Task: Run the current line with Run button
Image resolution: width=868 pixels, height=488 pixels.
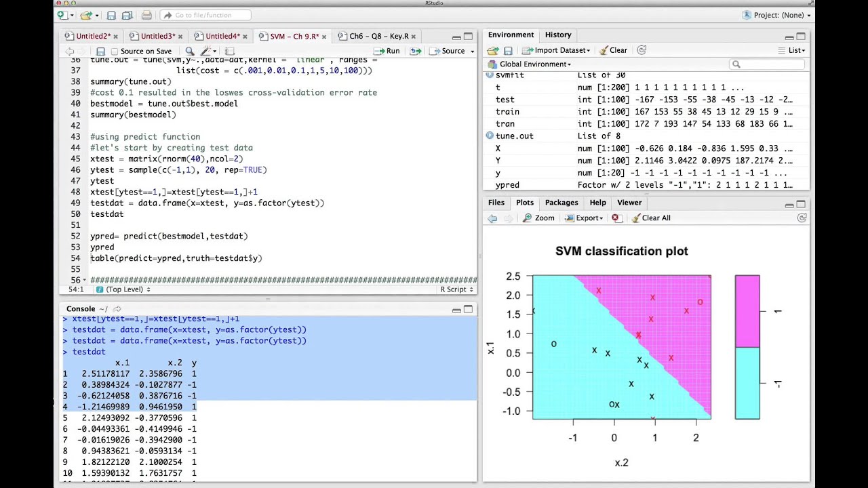Action: coord(387,51)
